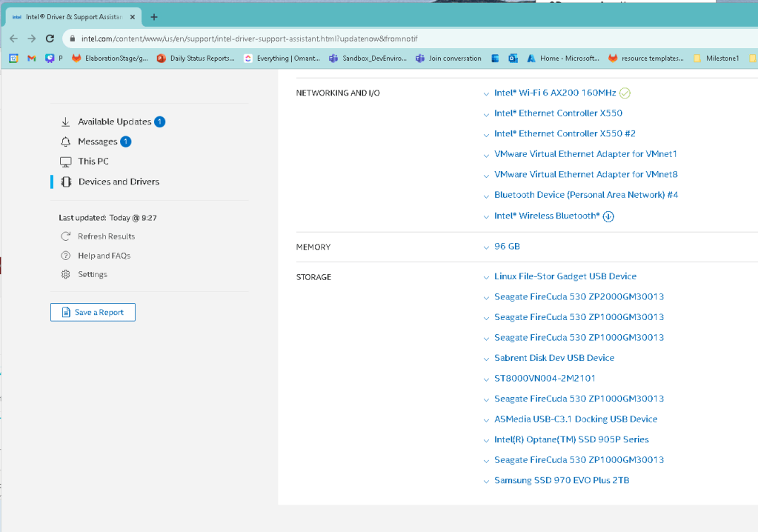Click the MEMORY section heading
Viewport: 758px width, 532px height.
click(313, 247)
